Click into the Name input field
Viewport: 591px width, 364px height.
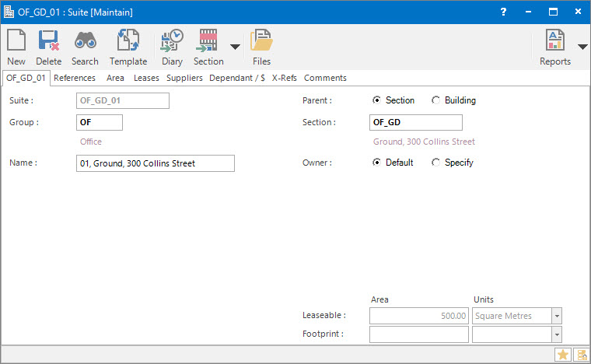pos(156,163)
